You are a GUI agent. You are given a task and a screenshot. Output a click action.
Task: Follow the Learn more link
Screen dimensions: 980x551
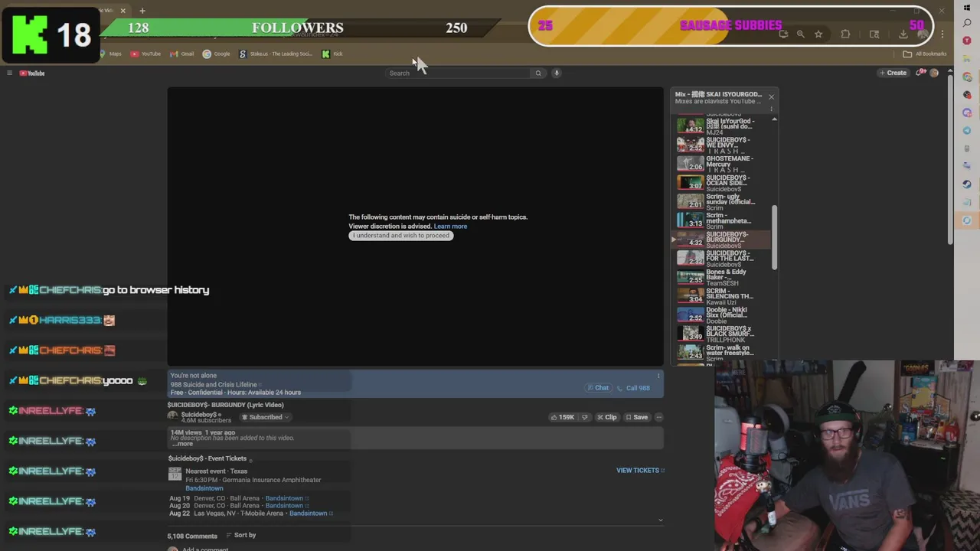(450, 226)
